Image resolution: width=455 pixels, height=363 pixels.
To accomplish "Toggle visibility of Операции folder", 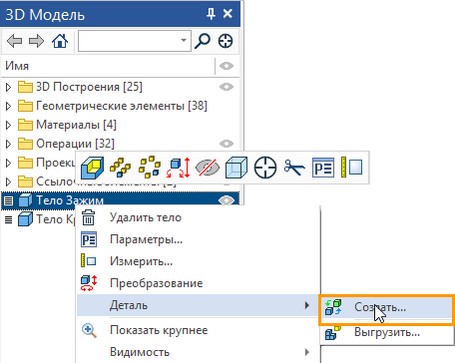I will coord(226,144).
